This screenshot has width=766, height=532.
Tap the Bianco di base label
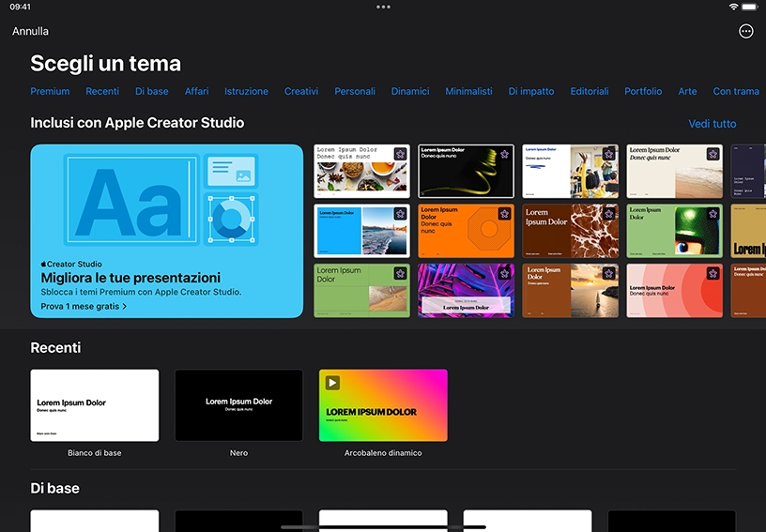tap(94, 453)
